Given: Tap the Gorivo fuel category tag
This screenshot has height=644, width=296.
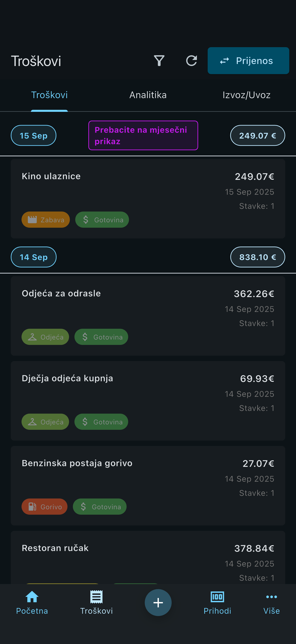Looking at the screenshot, I should (44, 507).
